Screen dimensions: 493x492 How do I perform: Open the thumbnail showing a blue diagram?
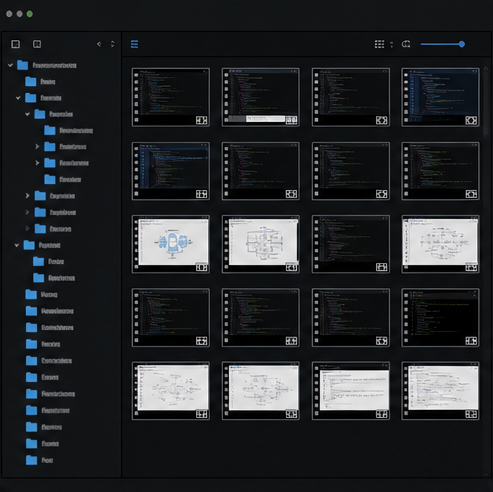pos(171,244)
